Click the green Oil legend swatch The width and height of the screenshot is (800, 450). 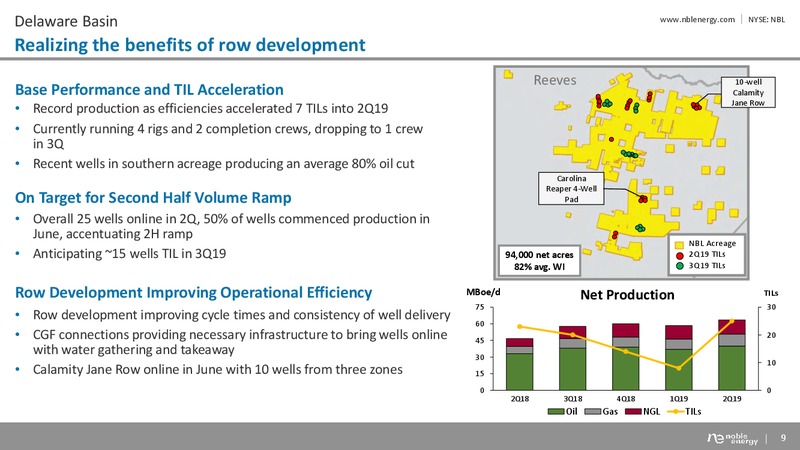[x=556, y=412]
